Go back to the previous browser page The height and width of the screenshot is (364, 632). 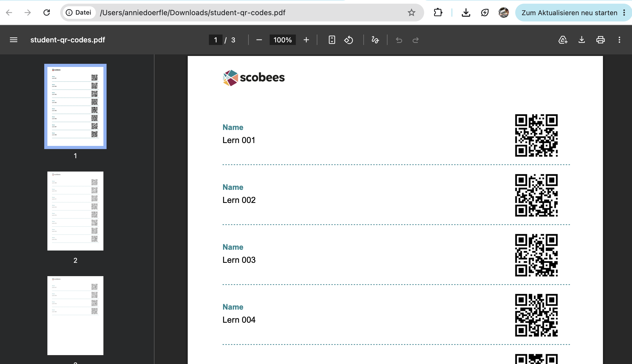[x=9, y=13]
